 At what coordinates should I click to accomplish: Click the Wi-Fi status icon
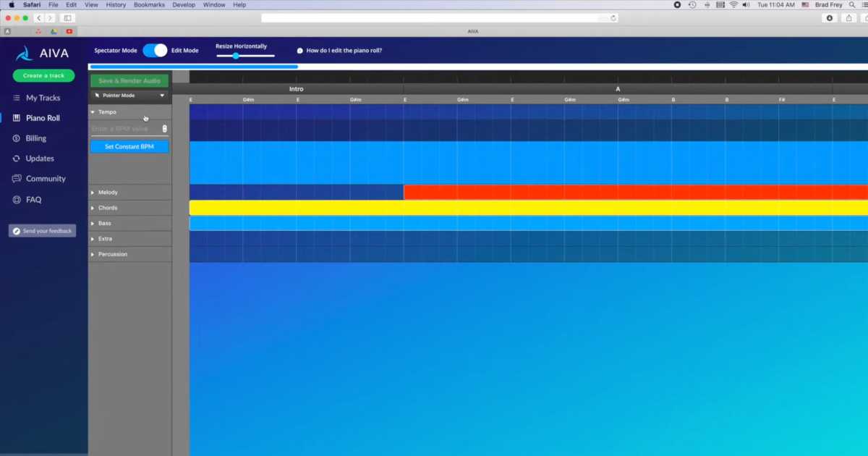pos(733,4)
